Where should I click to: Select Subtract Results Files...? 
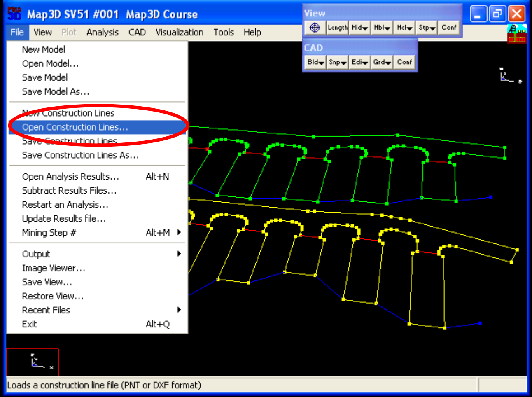tap(97, 190)
